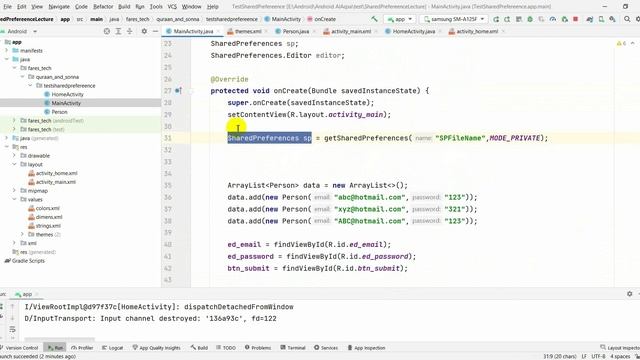Click the Attach Debugger to Android Process icon
This screenshot has width=640, height=360.
click(564, 19)
